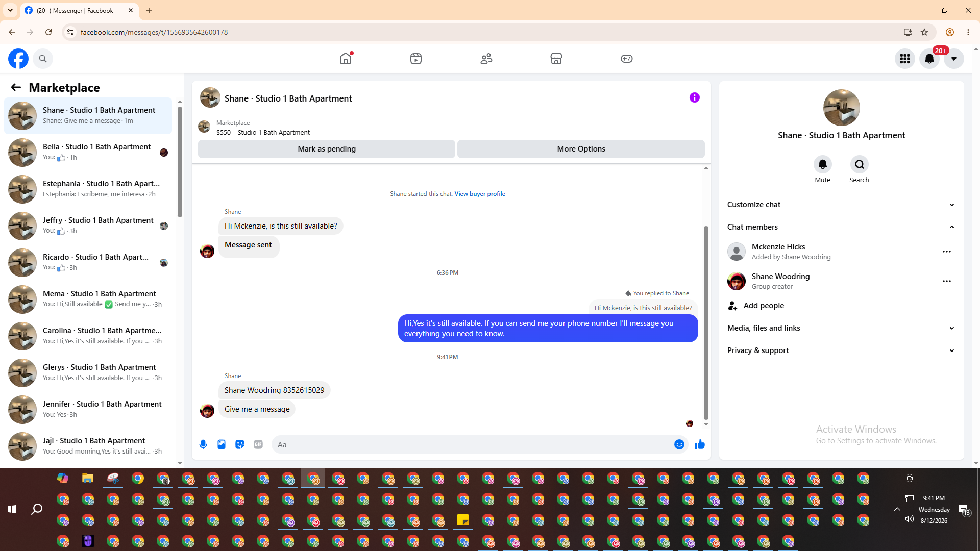
Task: Open the Gaming controller icon
Action: (627, 59)
